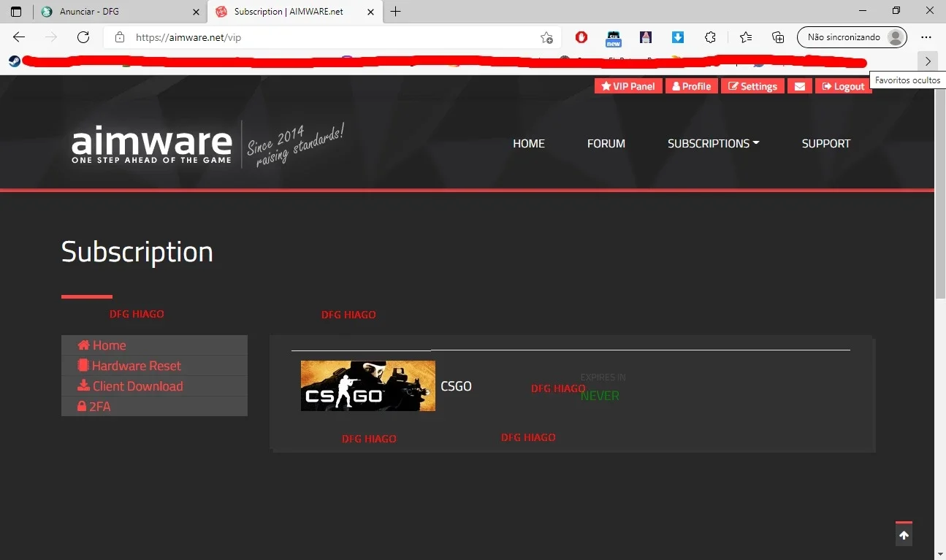Open the extension labeled new
This screenshot has height=560, width=946.
point(614,38)
